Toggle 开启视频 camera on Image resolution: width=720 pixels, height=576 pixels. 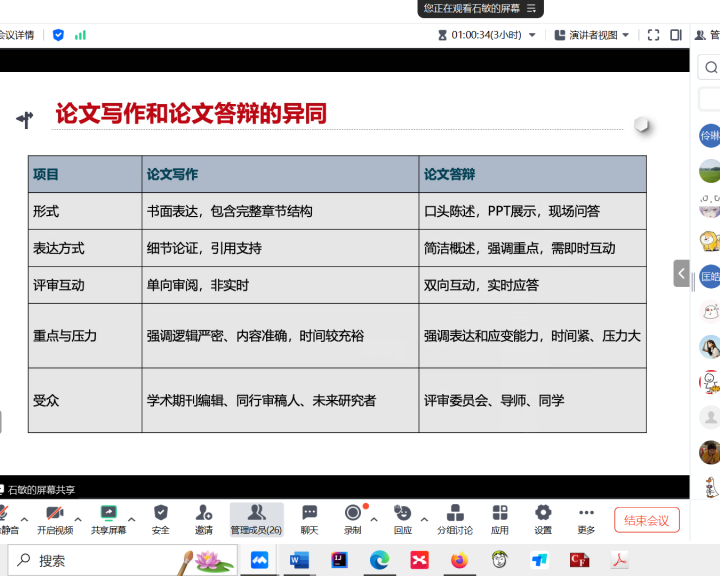point(54,519)
